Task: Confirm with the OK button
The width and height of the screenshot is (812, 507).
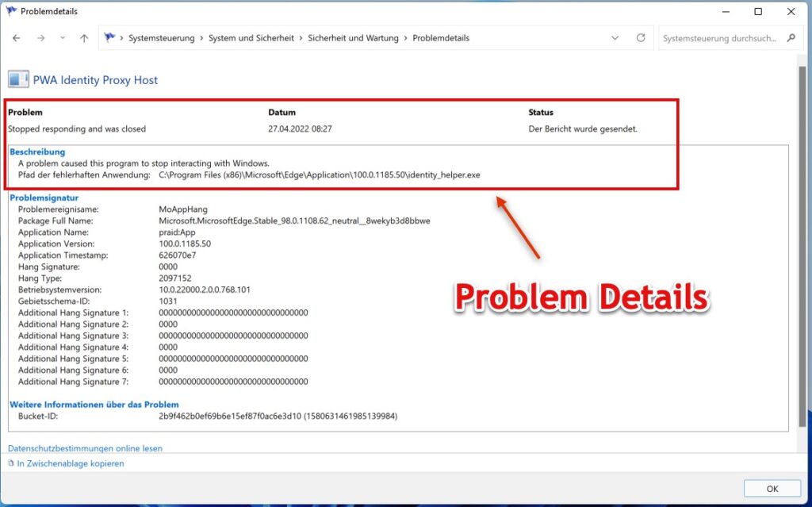Action: pos(772,488)
